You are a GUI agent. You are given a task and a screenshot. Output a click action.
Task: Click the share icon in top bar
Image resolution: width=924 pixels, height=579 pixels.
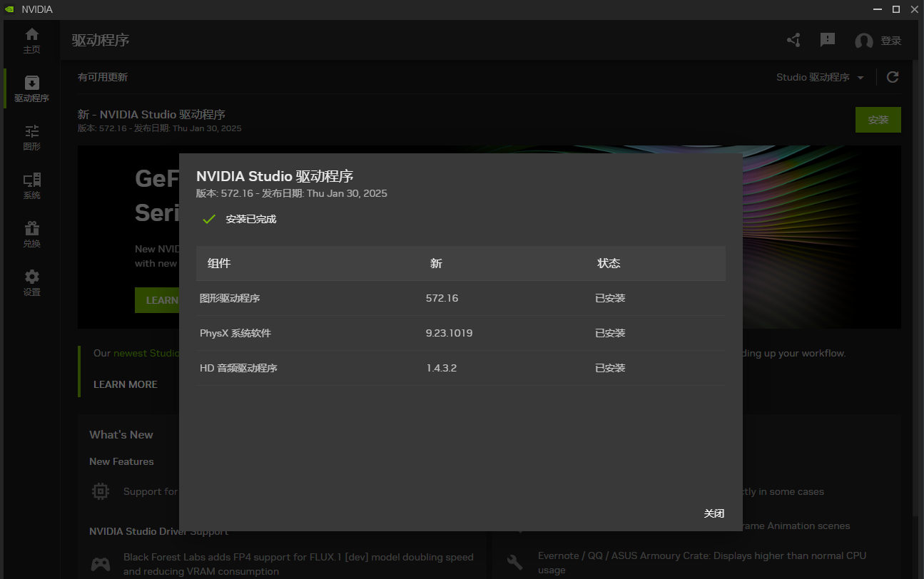(793, 41)
